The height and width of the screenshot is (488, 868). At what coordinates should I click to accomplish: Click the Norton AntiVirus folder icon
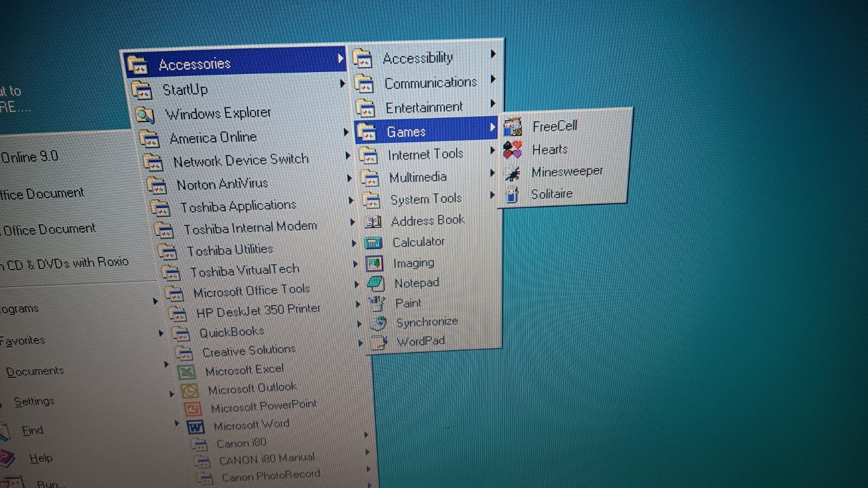[x=157, y=185]
